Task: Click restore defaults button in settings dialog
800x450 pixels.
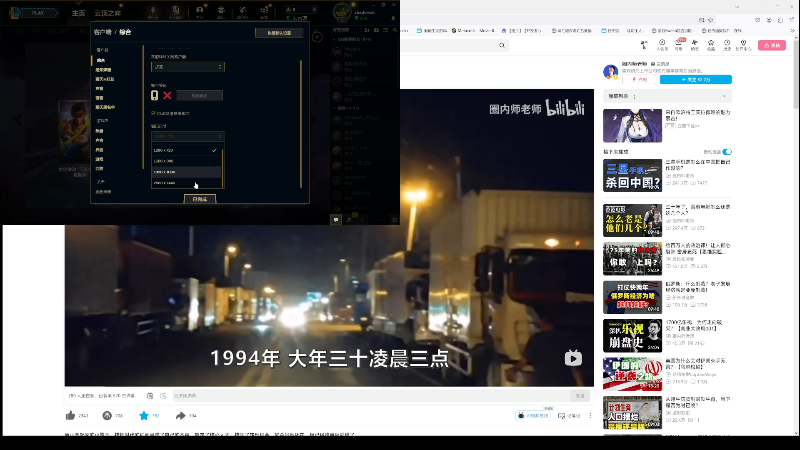Action: [279, 33]
